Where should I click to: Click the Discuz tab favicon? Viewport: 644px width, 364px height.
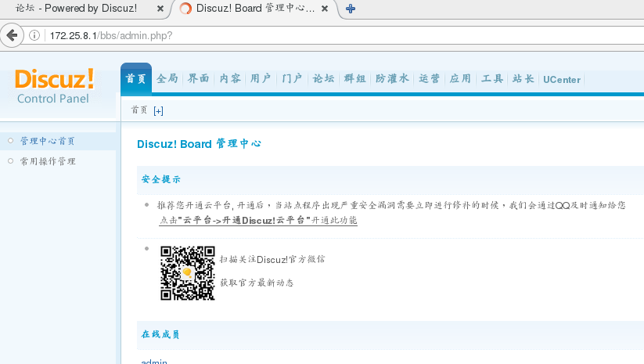pyautogui.click(x=185, y=9)
